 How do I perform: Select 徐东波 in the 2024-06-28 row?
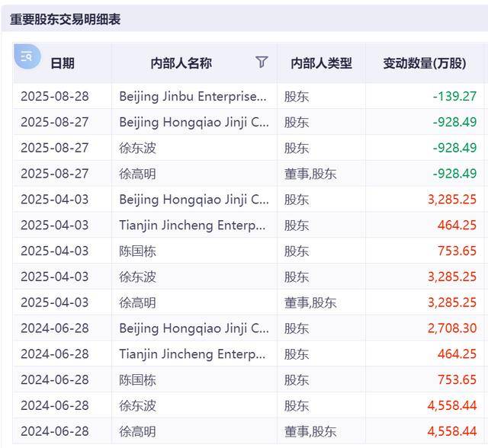137,406
